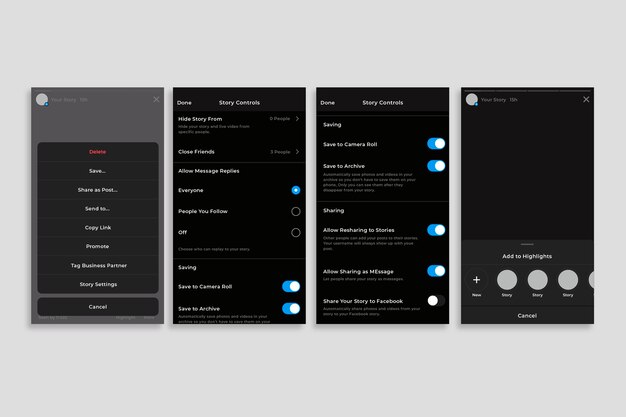This screenshot has height=417, width=626.
Task: Select Promote in the story menu
Action: pos(98,246)
